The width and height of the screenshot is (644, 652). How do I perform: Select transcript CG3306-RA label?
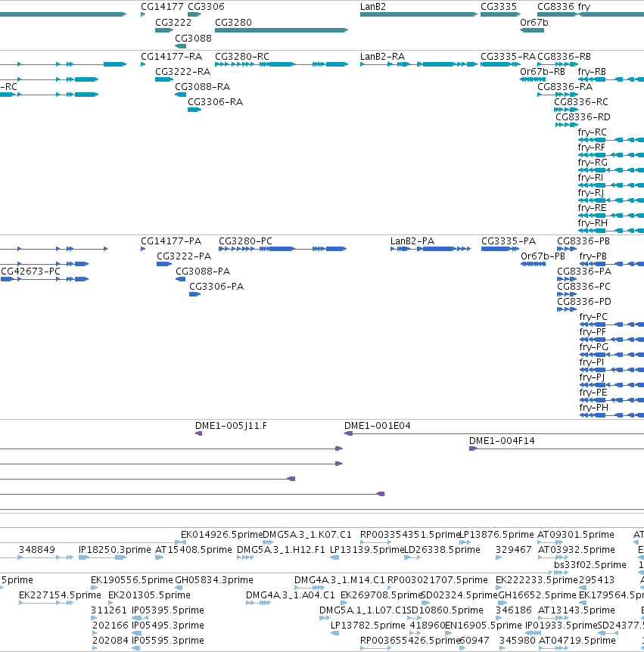(x=216, y=102)
